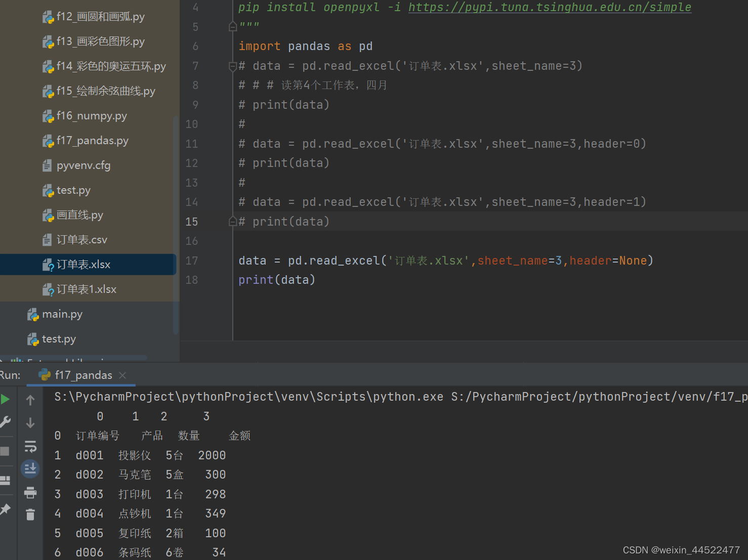Viewport: 748px width, 560px height.
Task: Click the comment '读第4个工作表, 四月'
Action: 334,85
